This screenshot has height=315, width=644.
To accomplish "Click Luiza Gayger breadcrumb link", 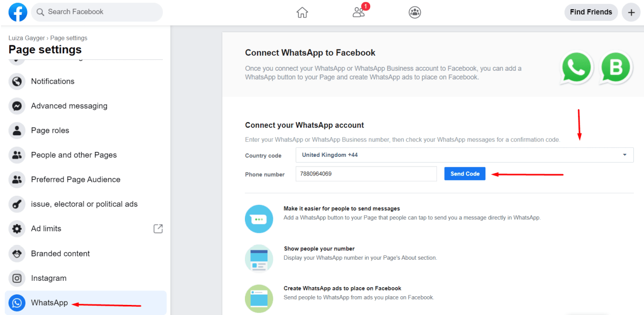I will [x=26, y=38].
